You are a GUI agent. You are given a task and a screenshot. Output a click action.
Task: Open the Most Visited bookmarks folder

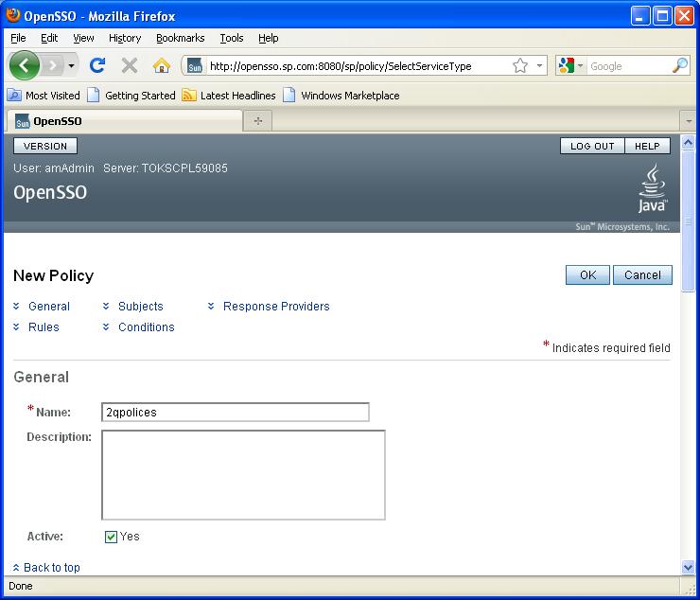point(44,96)
